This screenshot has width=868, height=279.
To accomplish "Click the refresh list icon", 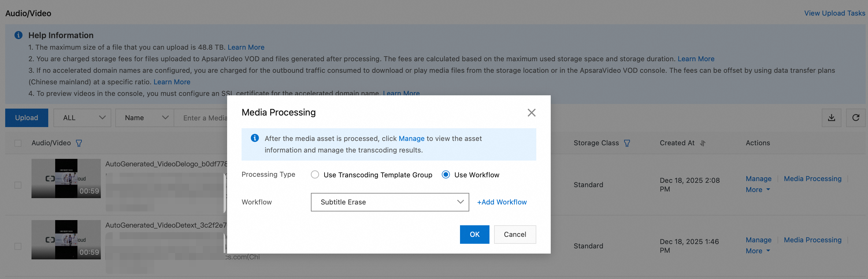I will click(x=856, y=118).
